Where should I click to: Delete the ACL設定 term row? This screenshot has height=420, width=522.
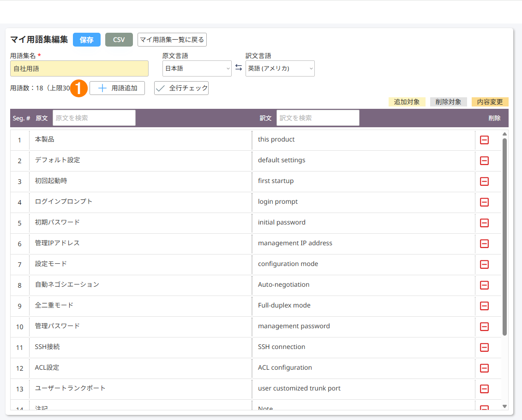(x=484, y=368)
